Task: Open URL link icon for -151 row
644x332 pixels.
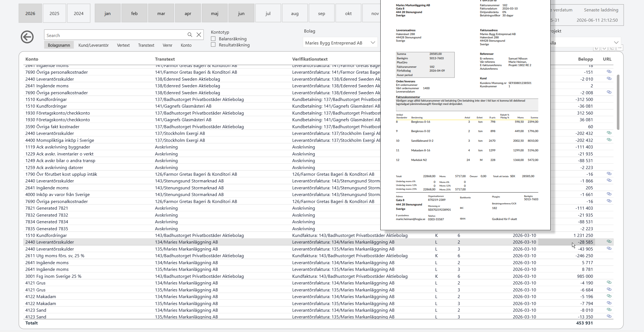Action: (x=609, y=72)
